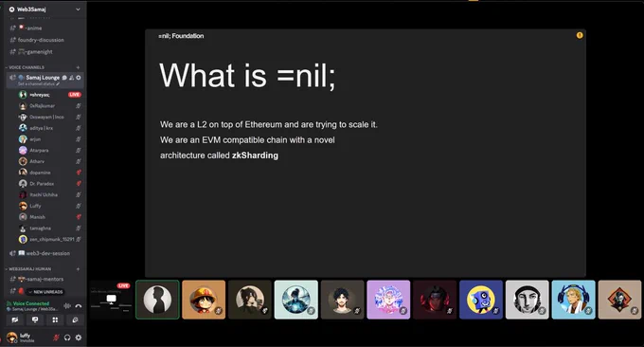Viewport: 644px width, 347px height.
Task: Edit Samaj Lounge channel settings gear
Action: [79, 78]
